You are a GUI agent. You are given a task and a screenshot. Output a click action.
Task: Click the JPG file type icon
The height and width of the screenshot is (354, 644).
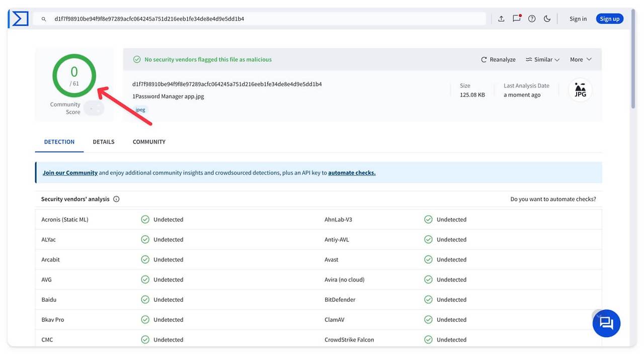pos(580,91)
